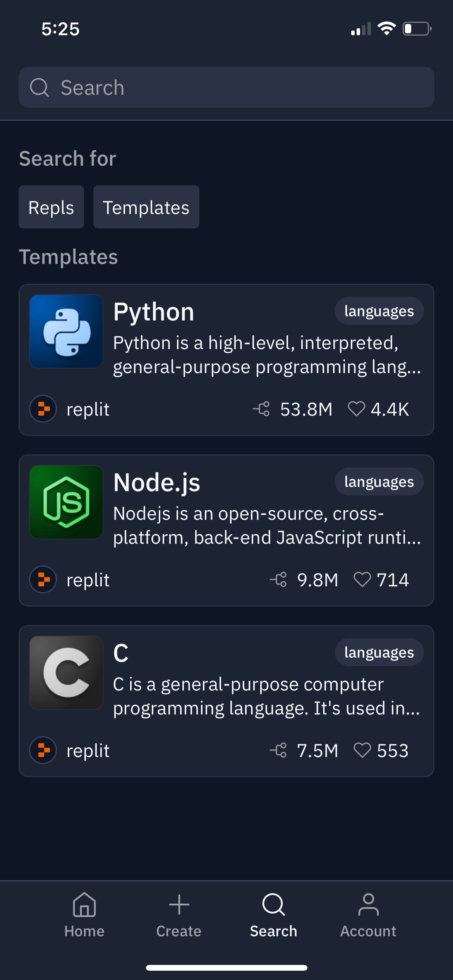Open the replit author link on C card
Viewport: 453px width, 980px height.
tap(88, 750)
